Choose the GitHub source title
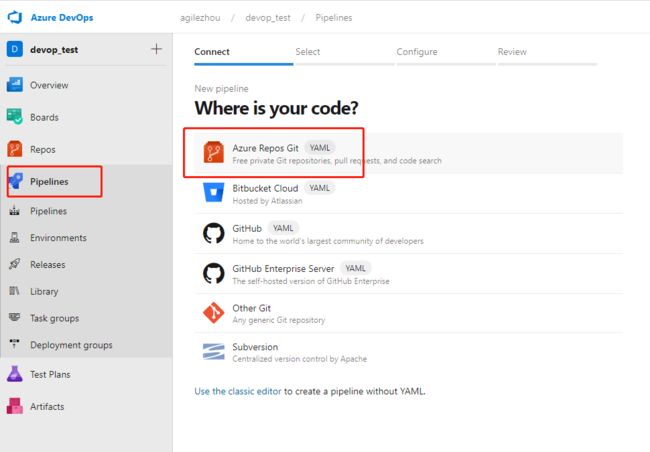 [x=247, y=228]
